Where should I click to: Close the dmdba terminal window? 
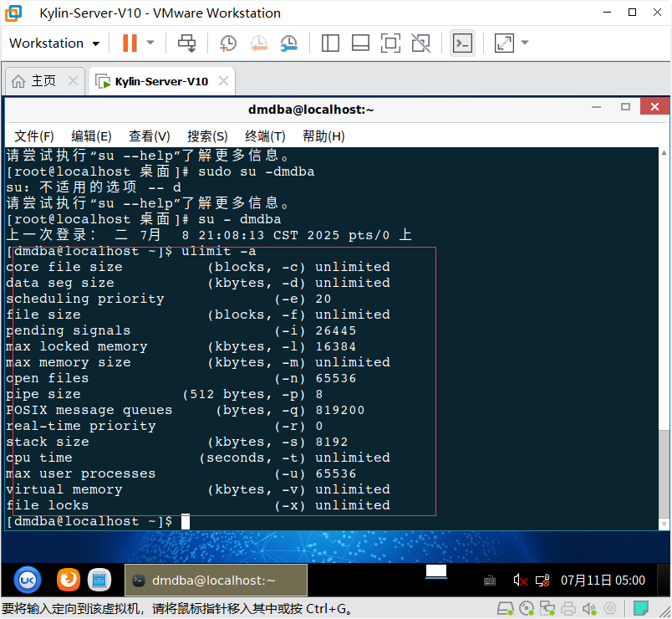tap(654, 107)
